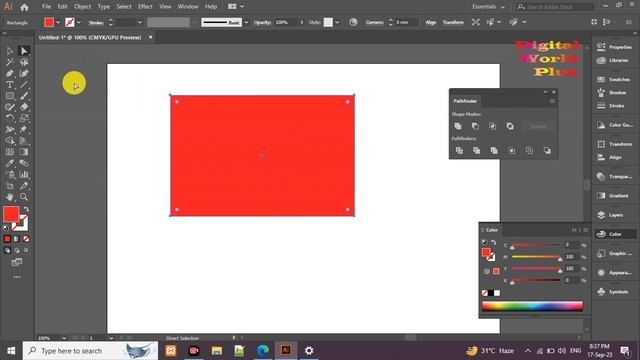Enable Draw Behind mode

click(x=17, y=250)
